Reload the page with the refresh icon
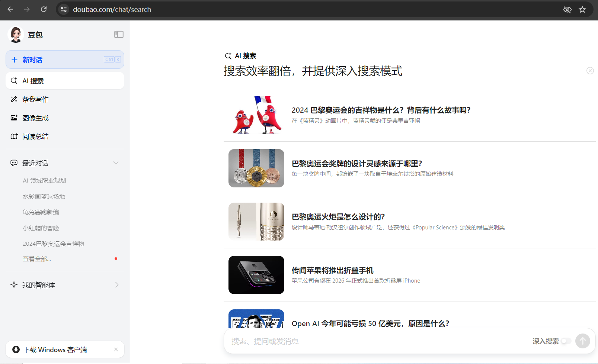The image size is (598, 364). point(44,9)
